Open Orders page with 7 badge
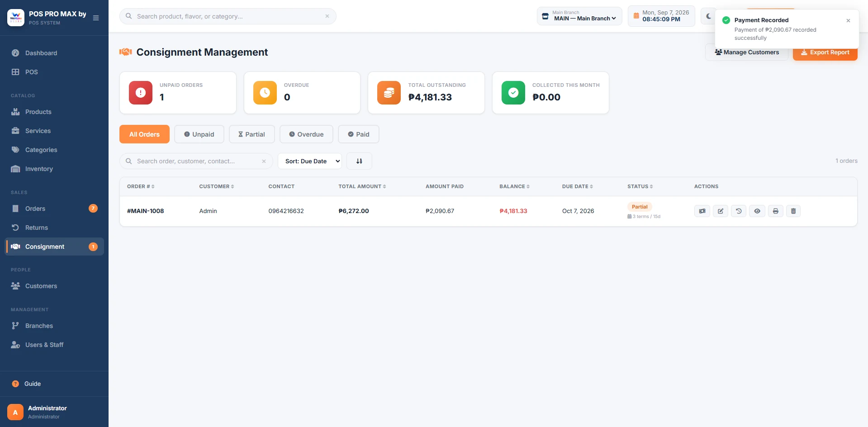Image resolution: width=868 pixels, height=427 pixels. point(54,209)
